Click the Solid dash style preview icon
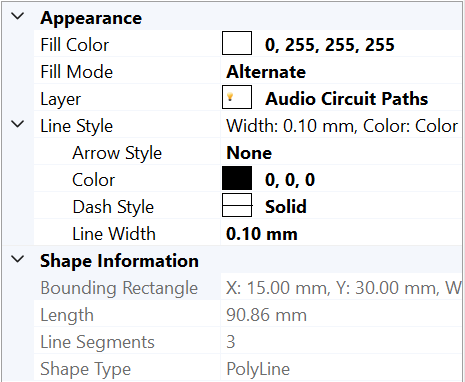This screenshot has height=382, width=465. coord(237,205)
